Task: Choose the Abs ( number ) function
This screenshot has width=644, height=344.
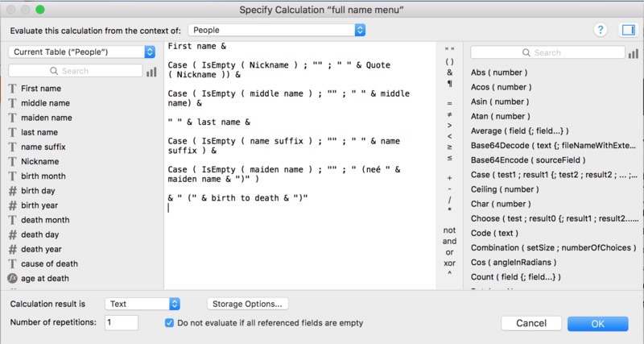Action: 499,73
